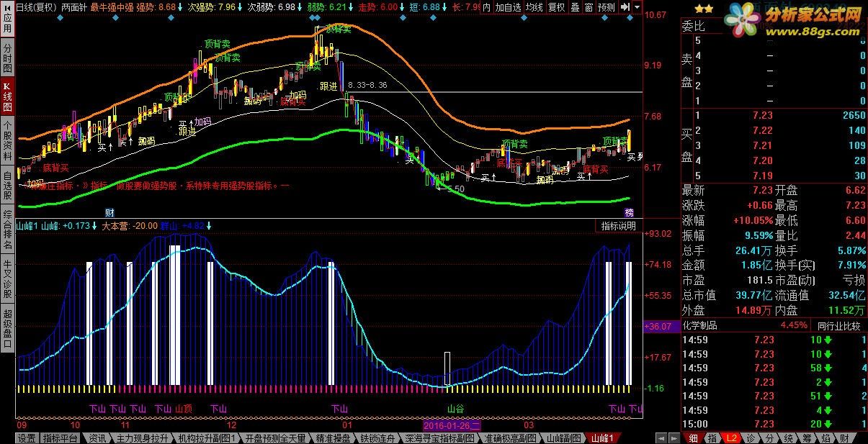Open 指标说明 indicator description
This screenshot has height=444, width=868.
click(x=619, y=226)
